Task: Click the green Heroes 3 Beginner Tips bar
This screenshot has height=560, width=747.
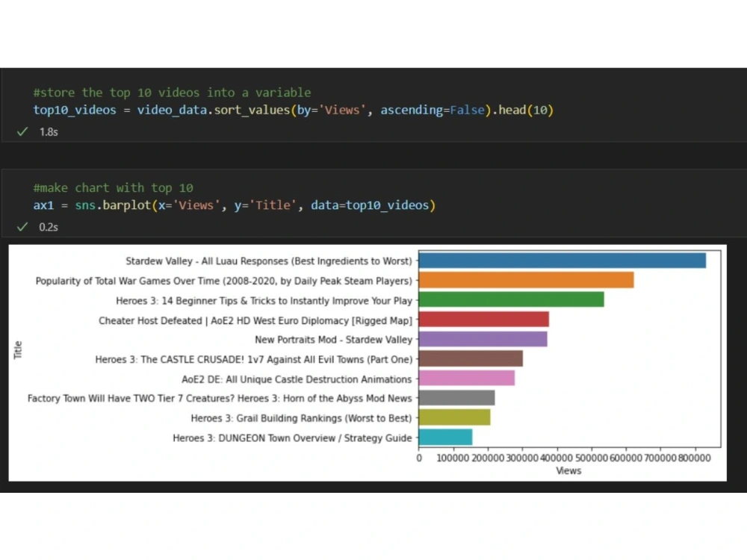Action: 511,299
